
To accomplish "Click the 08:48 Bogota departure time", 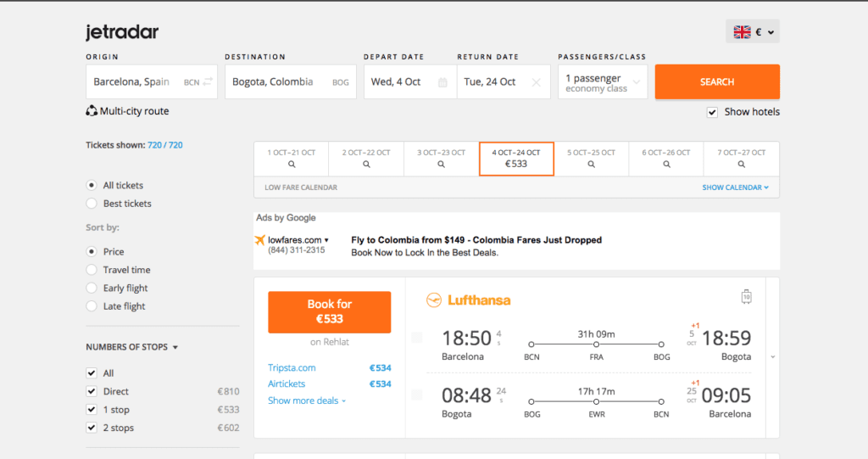I will [x=466, y=395].
